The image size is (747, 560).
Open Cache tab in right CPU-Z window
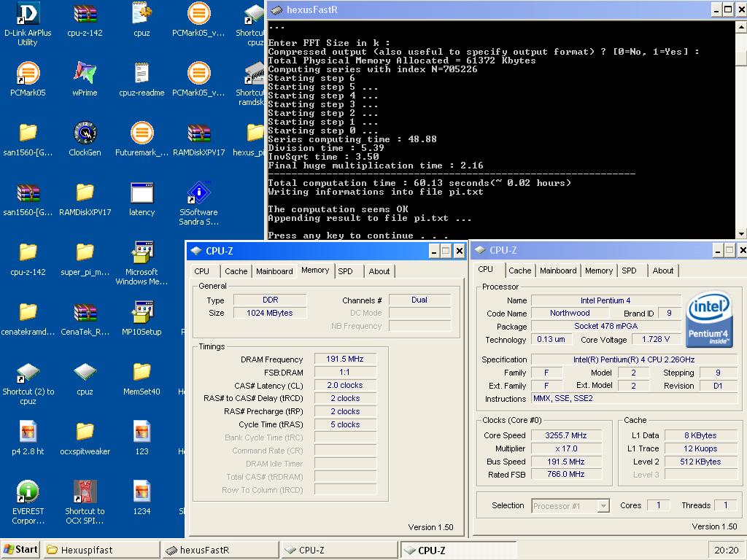tap(519, 271)
